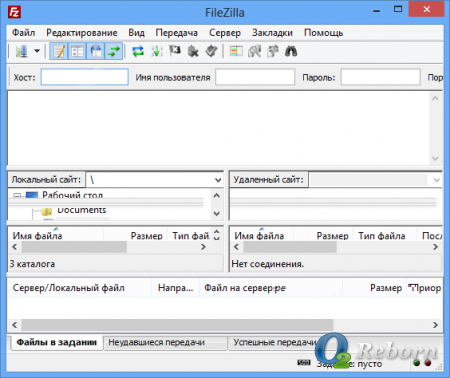Sort remote files by Размер
This screenshot has height=378, width=450.
332,236
